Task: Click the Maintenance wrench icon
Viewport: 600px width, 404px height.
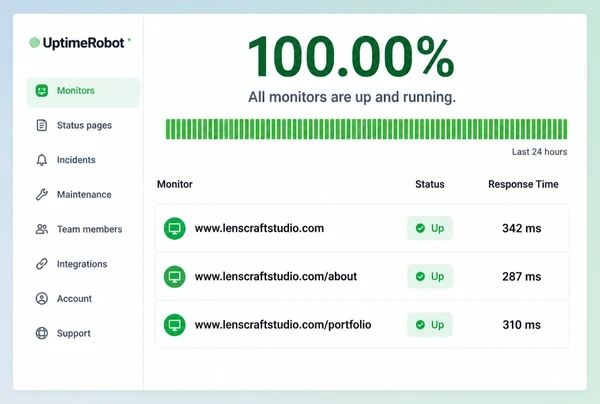Action: tap(42, 194)
